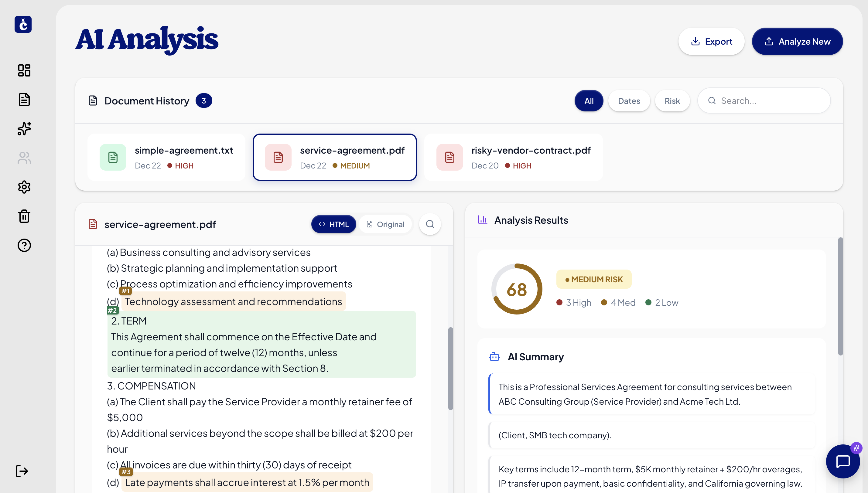Select the AI sparkles icon in sidebar
This screenshot has height=493, width=868.
(x=24, y=129)
